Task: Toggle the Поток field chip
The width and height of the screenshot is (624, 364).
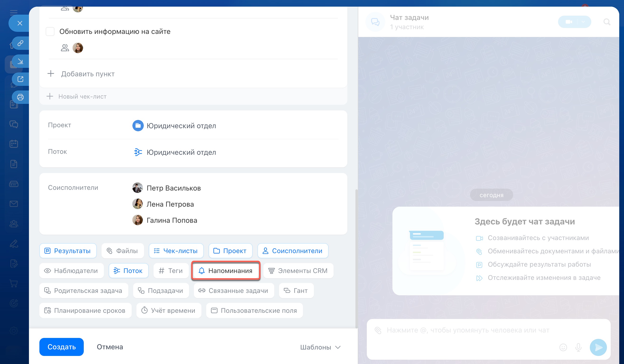Action: point(129,271)
